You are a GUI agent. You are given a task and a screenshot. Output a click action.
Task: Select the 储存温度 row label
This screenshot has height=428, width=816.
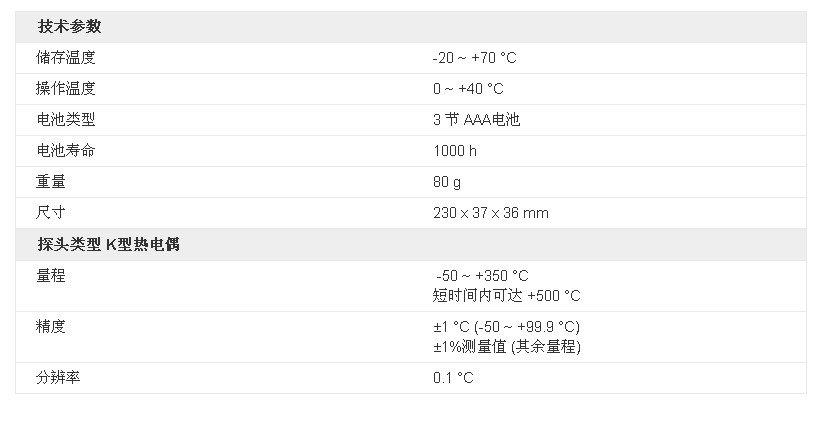point(66,58)
